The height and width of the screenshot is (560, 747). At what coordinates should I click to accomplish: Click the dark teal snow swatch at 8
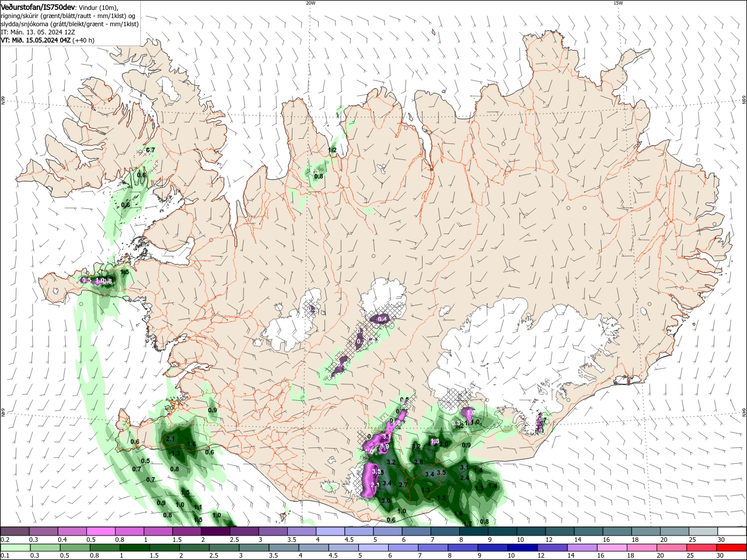click(473, 531)
